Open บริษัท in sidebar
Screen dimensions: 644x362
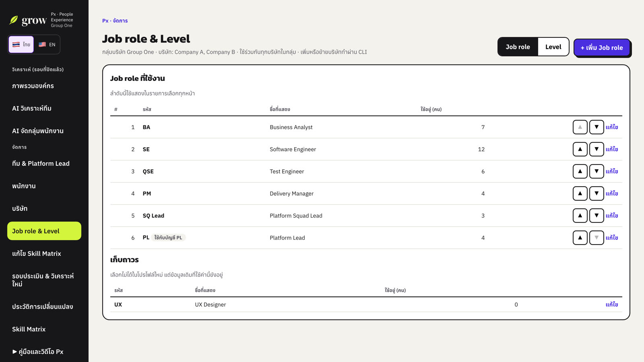(x=44, y=208)
